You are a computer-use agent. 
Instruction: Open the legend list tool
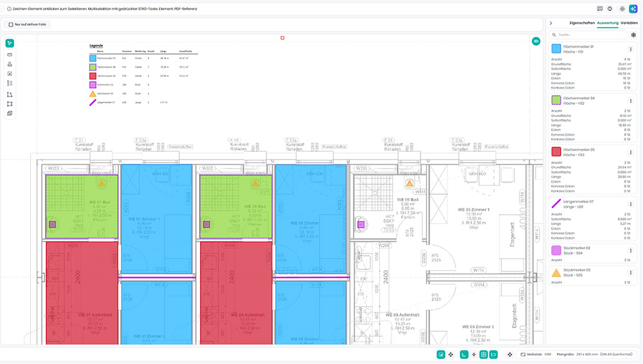(10, 84)
